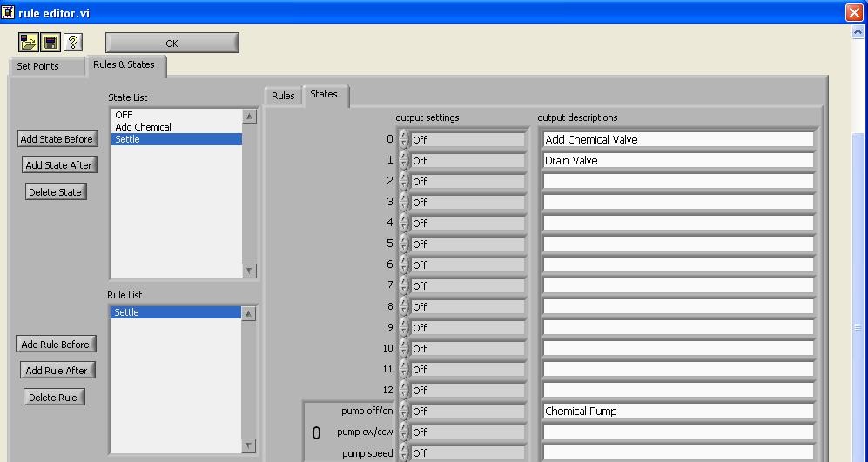Click Add Rule Before button
Viewport: 868px width, 462px height.
[56, 345]
